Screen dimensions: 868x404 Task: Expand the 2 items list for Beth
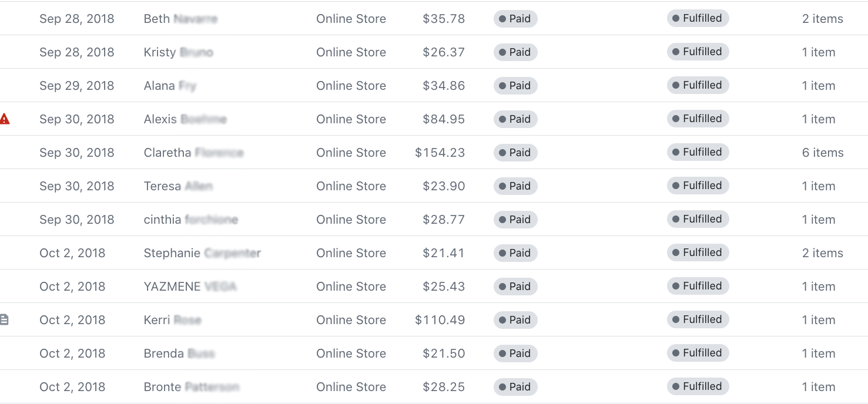(x=823, y=19)
